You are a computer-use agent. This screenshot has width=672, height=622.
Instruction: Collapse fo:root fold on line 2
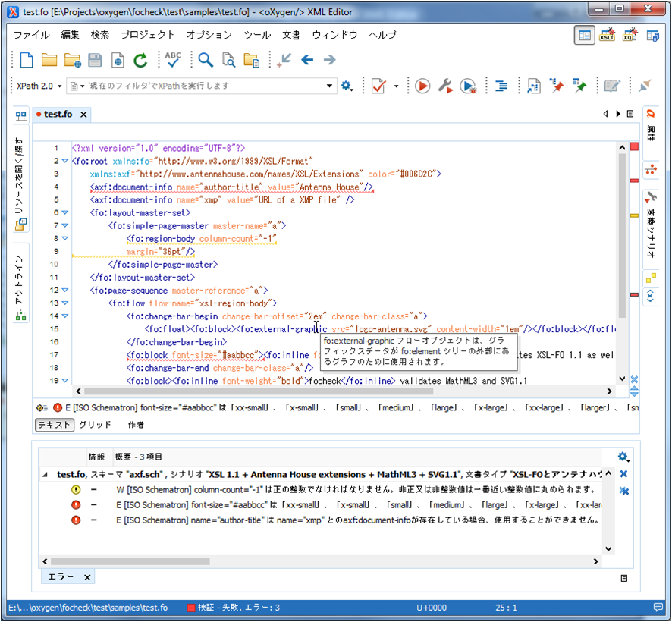coord(64,161)
